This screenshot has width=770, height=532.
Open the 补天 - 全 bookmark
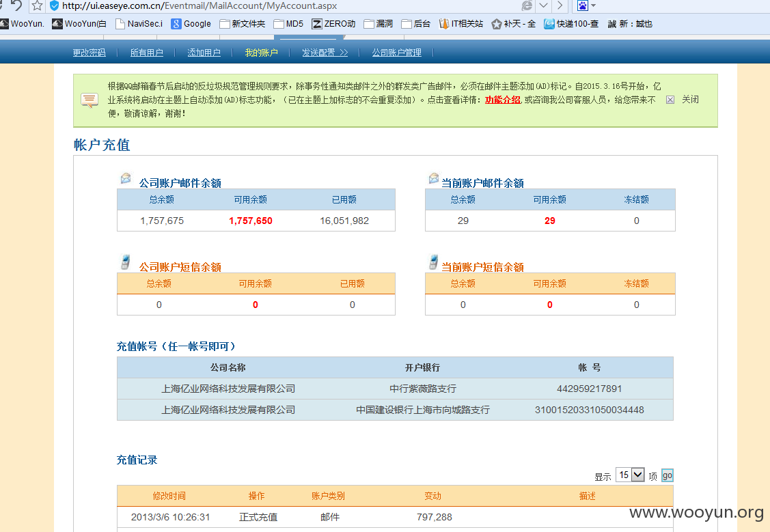(514, 23)
